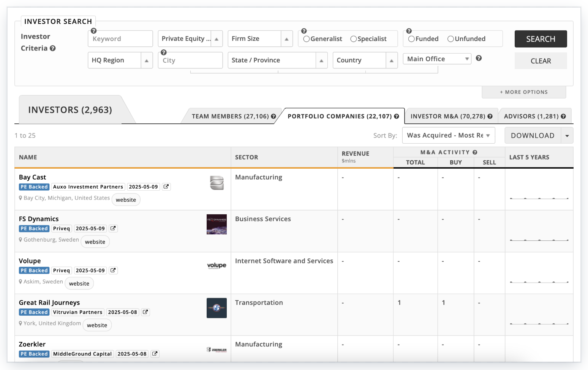Expand the Country dropdown
Image resolution: width=588 pixels, height=370 pixels.
392,60
